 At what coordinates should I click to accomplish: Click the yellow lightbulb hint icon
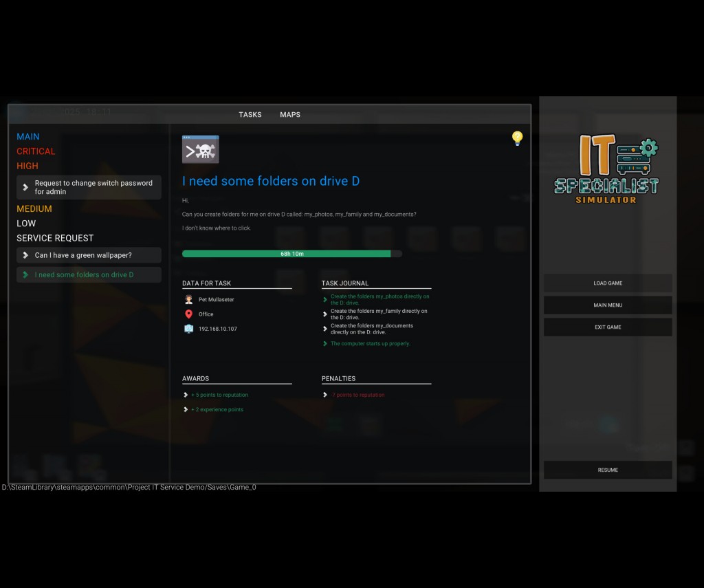point(518,138)
